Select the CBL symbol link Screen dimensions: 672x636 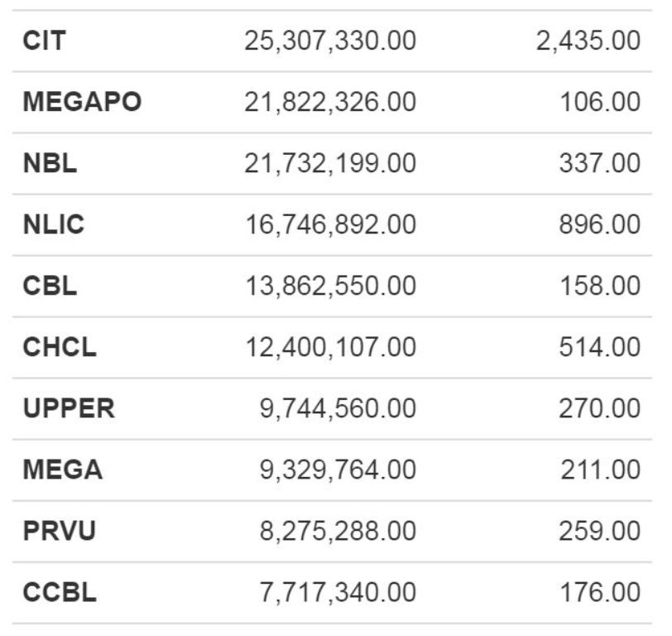coord(50,286)
